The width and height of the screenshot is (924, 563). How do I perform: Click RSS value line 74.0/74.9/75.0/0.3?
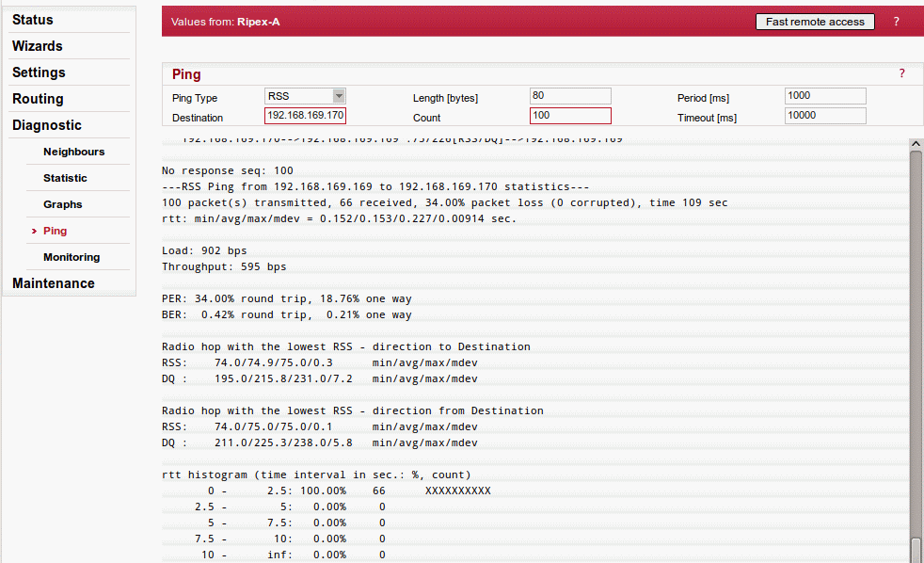[x=319, y=362]
